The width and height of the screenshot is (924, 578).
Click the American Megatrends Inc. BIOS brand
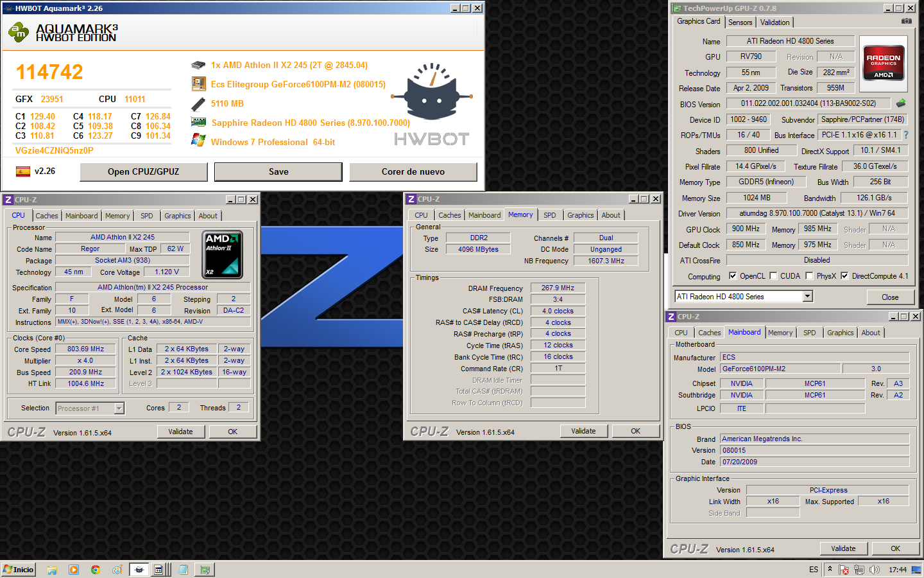[814, 439]
